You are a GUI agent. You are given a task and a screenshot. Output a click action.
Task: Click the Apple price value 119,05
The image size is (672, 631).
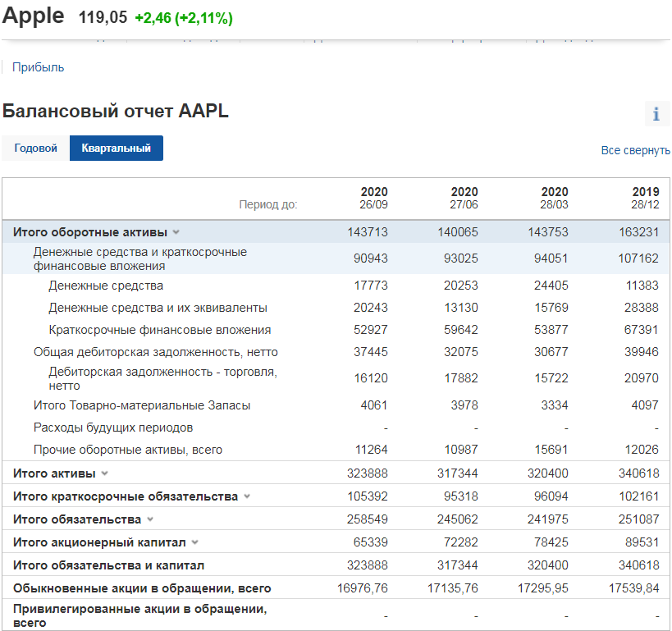[103, 17]
